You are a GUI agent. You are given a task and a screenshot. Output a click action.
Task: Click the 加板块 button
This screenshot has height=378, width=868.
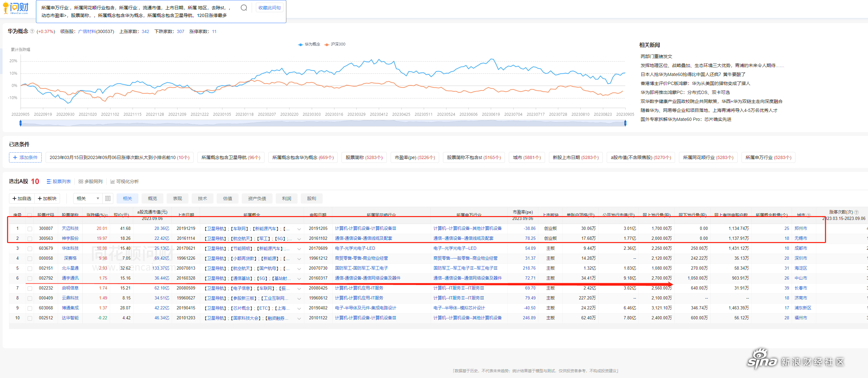point(47,198)
